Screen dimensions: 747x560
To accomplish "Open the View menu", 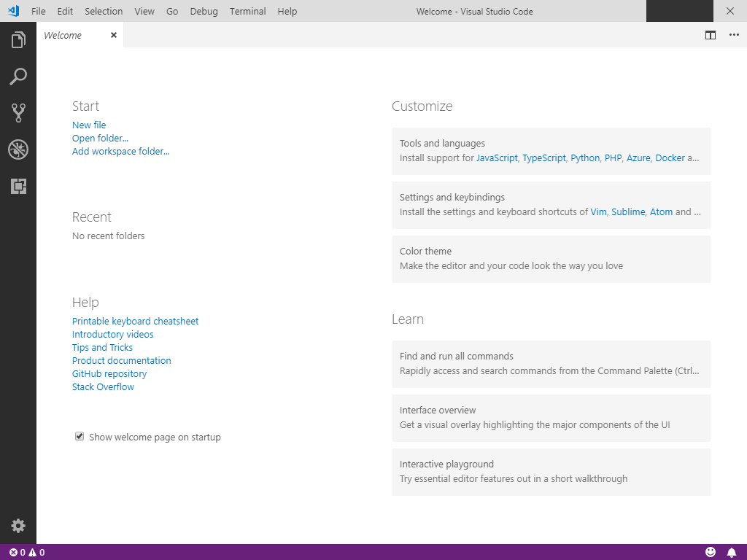I will 144,11.
